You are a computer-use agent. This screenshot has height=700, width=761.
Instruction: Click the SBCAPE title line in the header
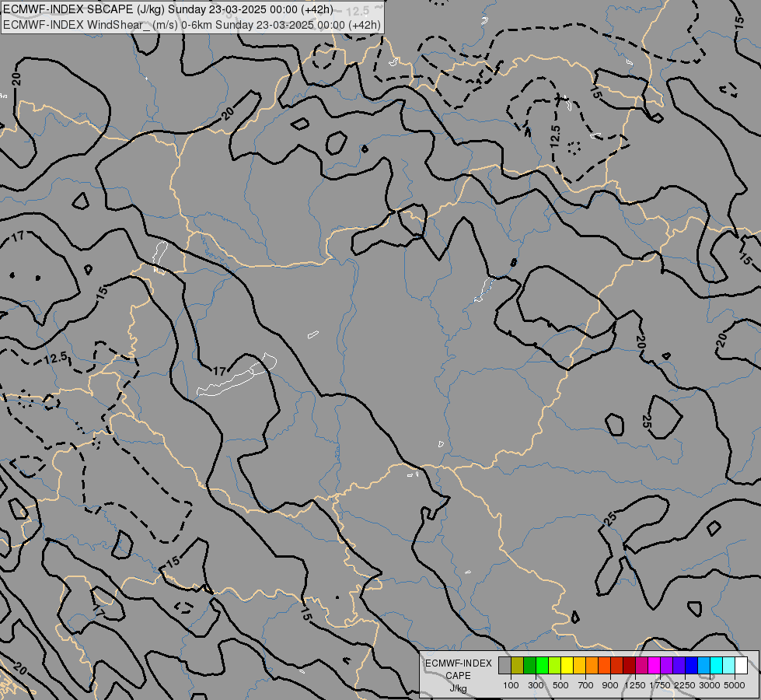click(x=168, y=9)
